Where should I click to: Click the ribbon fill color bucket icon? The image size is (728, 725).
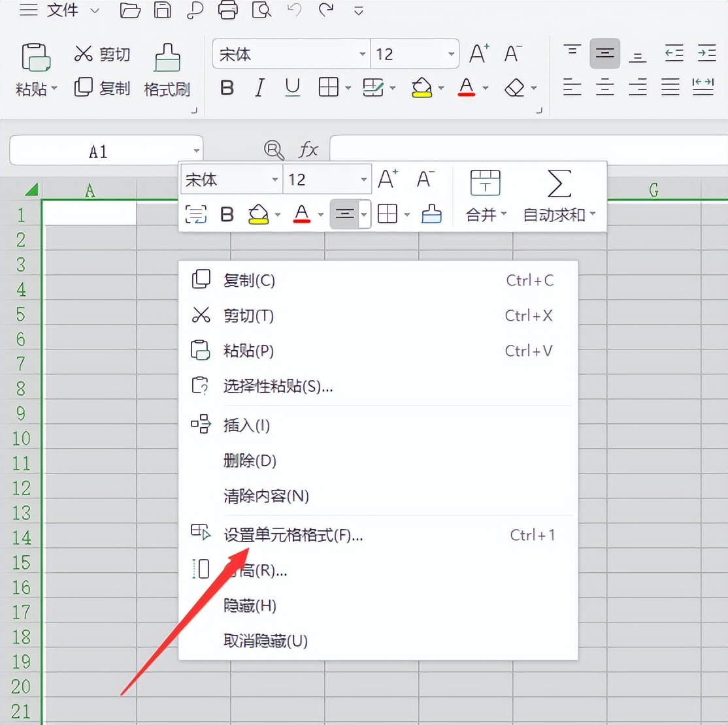tap(422, 88)
